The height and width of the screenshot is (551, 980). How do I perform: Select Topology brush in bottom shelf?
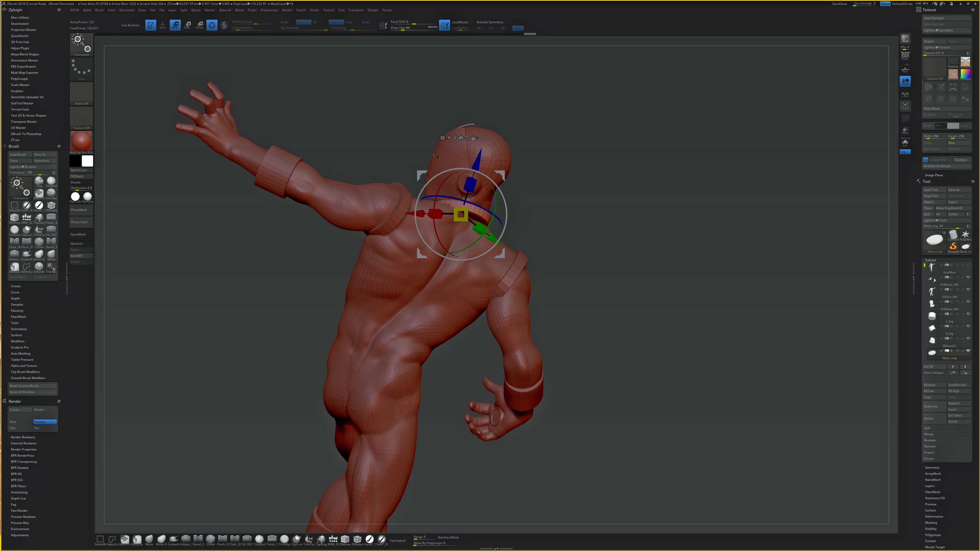[x=321, y=540]
